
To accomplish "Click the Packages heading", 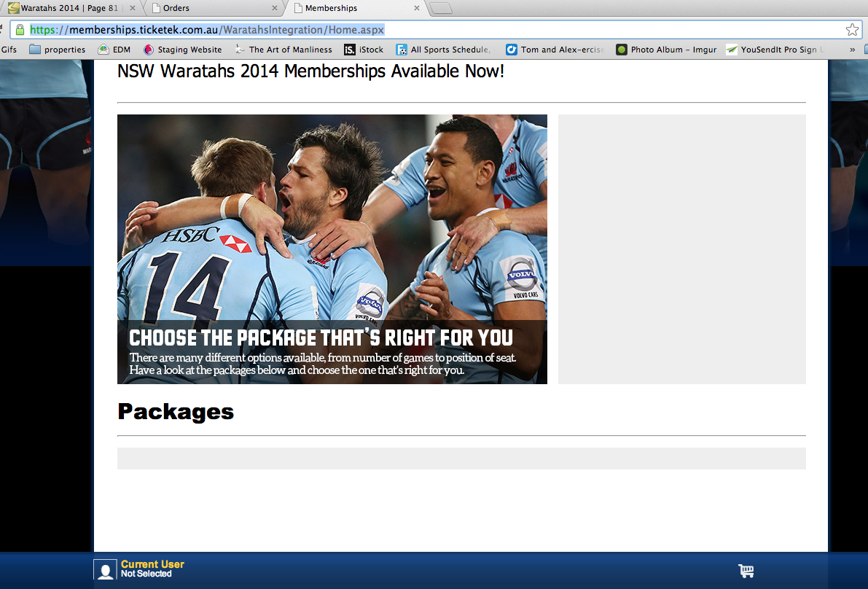I will (176, 412).
